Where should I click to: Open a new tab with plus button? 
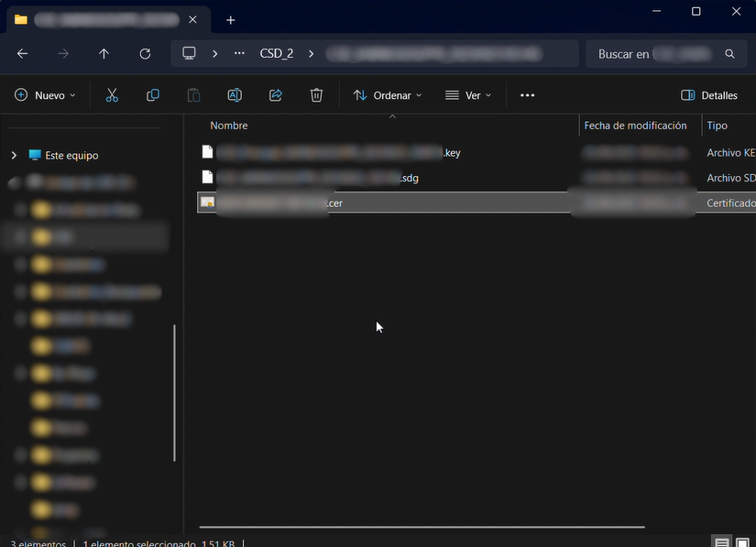coord(230,20)
